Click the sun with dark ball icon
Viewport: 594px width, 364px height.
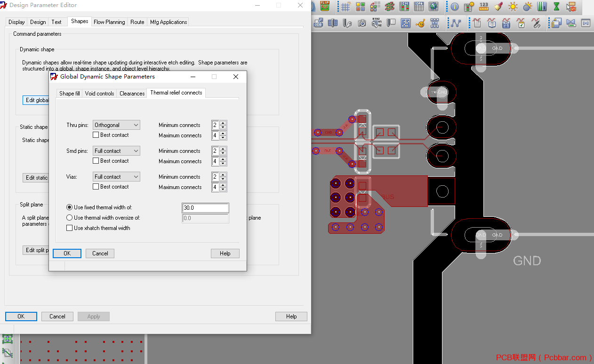coord(528,7)
